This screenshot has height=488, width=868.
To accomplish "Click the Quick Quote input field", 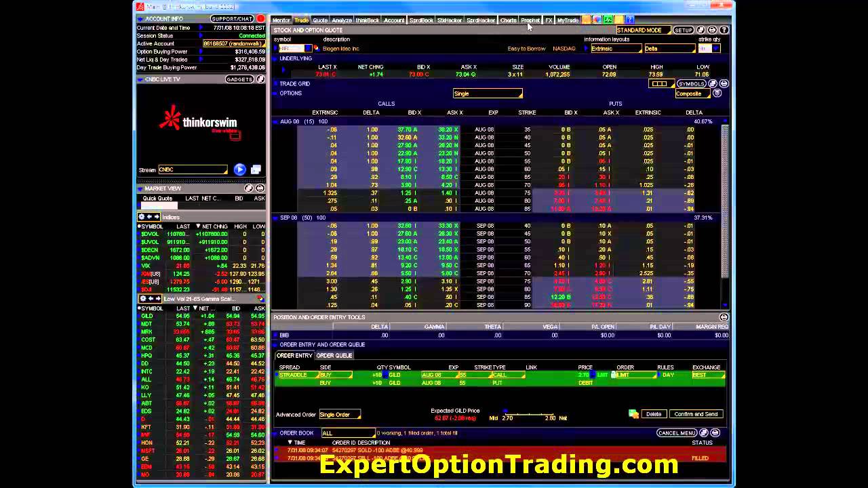I will click(159, 205).
